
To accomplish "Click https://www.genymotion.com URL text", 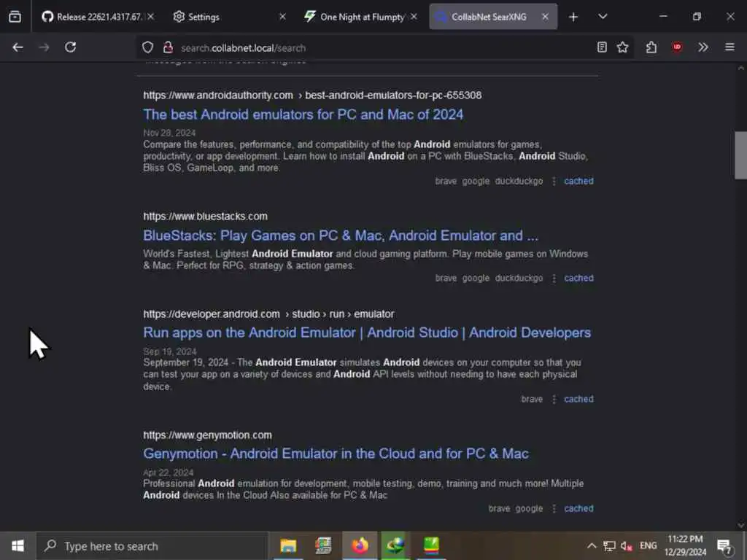I will pos(208,435).
